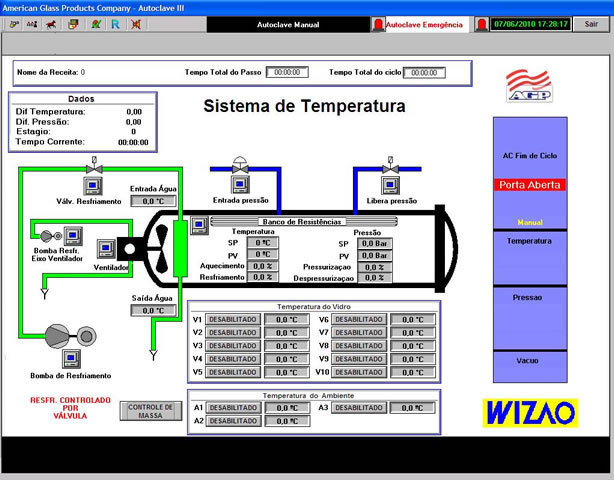Click the Entrada pressão valve symbol
This screenshot has height=480, width=614.
coord(240,165)
